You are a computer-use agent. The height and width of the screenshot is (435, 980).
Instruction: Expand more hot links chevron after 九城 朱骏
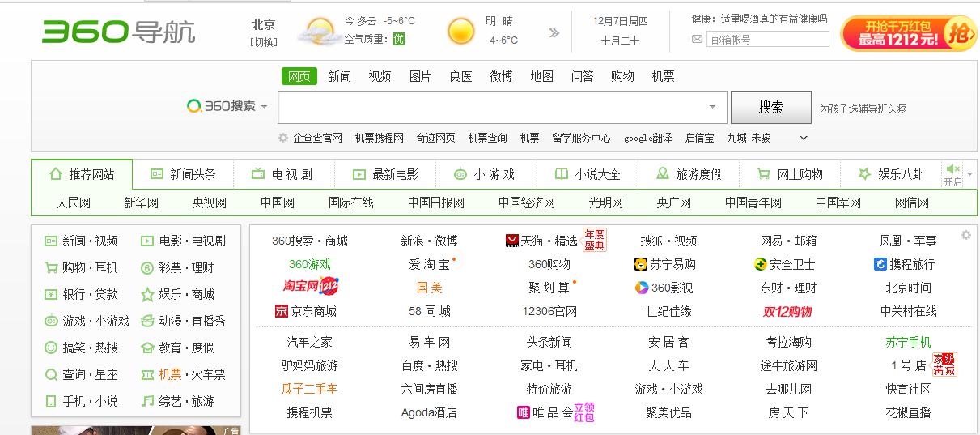click(804, 138)
